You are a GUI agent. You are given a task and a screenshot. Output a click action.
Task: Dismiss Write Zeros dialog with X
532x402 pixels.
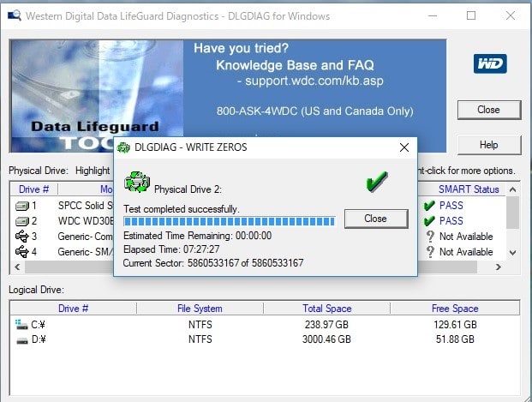(404, 147)
